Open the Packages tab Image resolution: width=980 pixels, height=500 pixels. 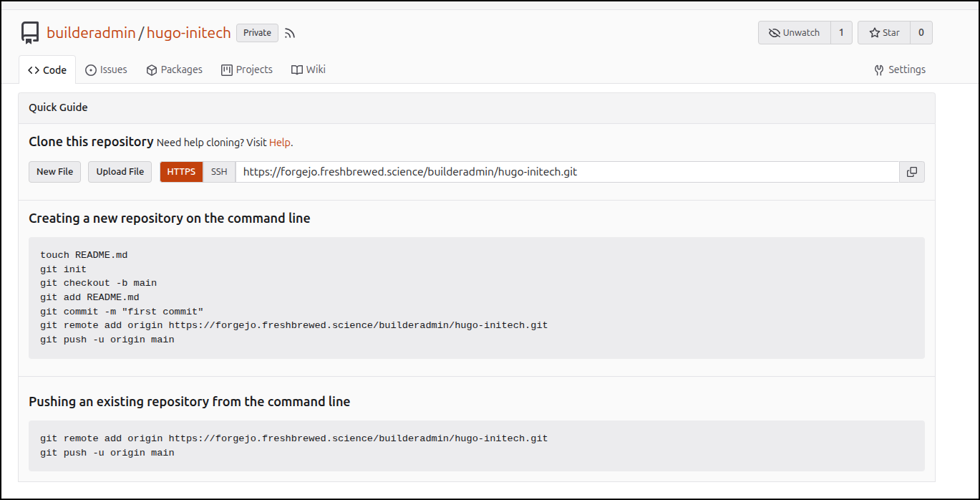174,69
